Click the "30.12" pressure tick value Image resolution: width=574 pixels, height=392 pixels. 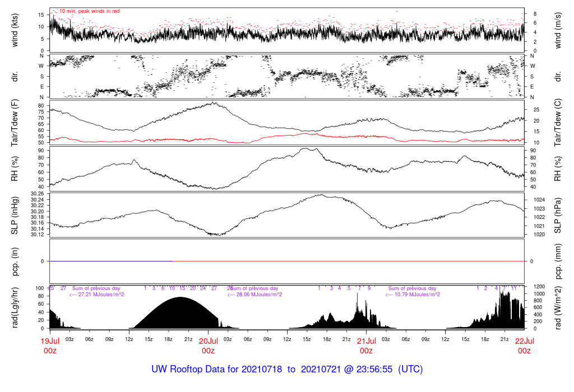[38, 235]
